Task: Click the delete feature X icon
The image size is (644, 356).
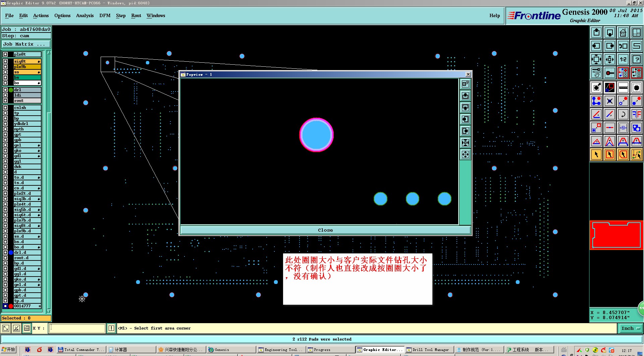Action: click(610, 101)
